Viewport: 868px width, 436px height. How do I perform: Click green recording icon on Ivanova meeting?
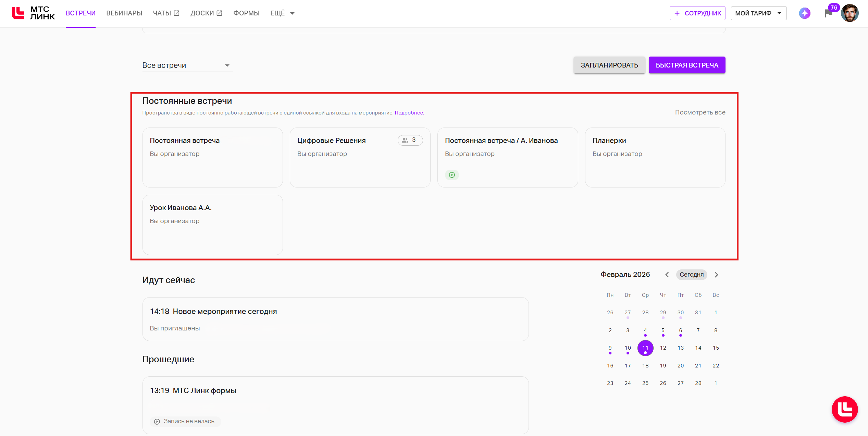pyautogui.click(x=452, y=175)
